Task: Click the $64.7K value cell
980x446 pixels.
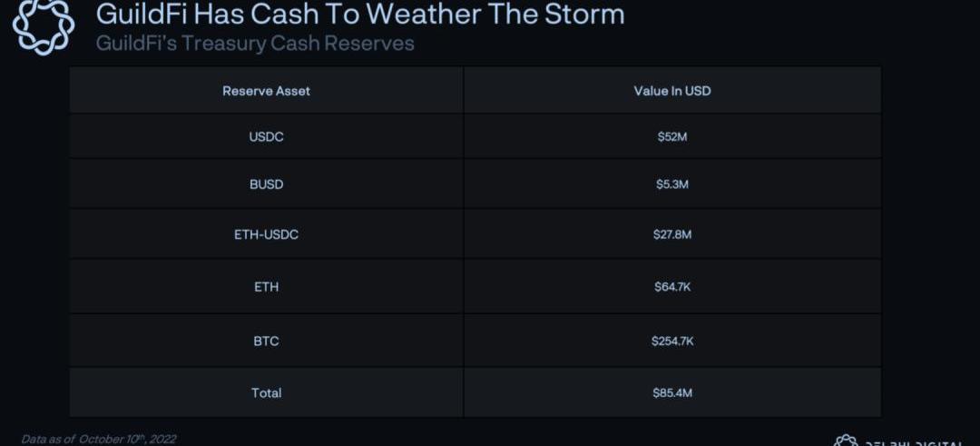Action: tap(671, 287)
